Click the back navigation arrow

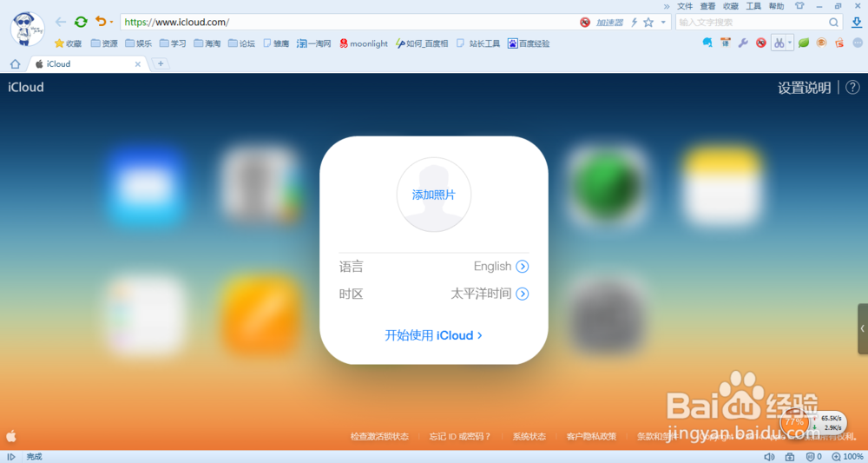[x=61, y=22]
